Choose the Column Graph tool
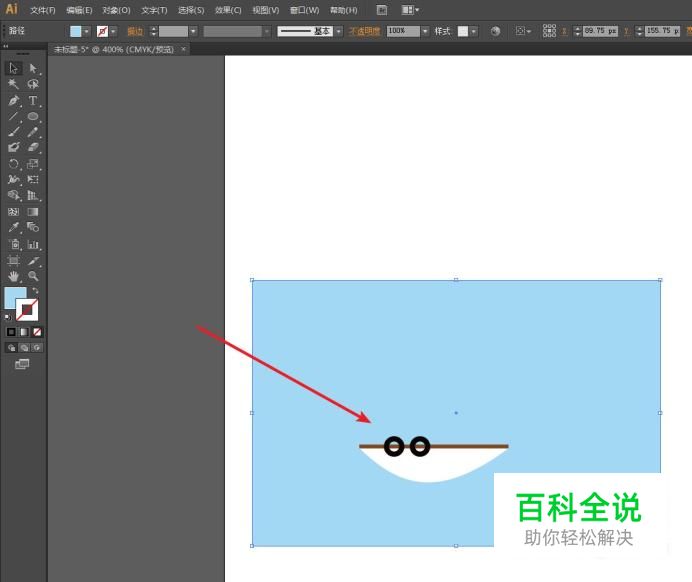This screenshot has width=692, height=582. 33,244
